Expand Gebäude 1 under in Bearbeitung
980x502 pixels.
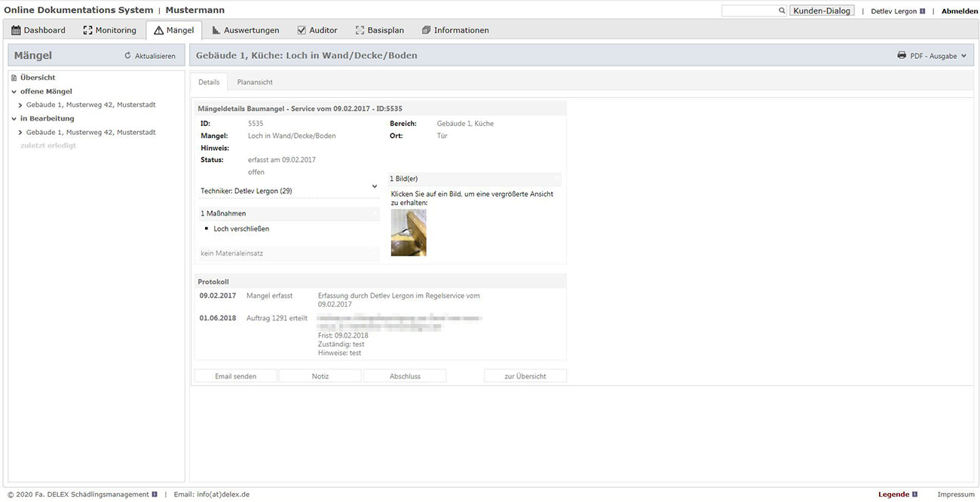tap(20, 133)
